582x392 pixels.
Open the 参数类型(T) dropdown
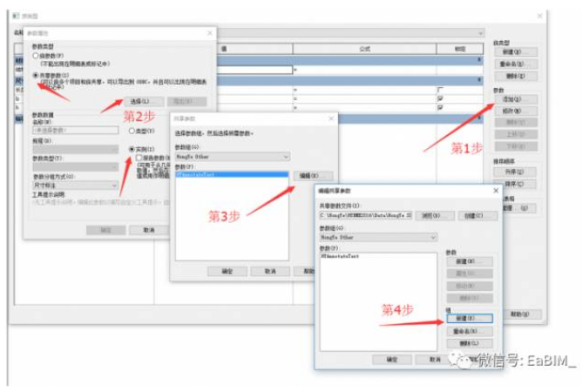[76, 166]
